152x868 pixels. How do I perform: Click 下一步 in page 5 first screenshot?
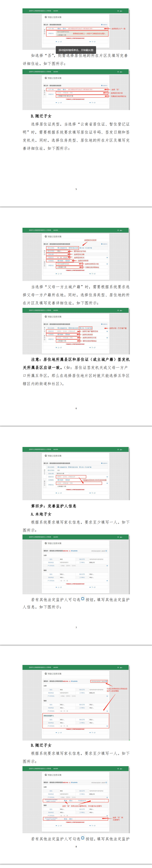tap(93, 41)
